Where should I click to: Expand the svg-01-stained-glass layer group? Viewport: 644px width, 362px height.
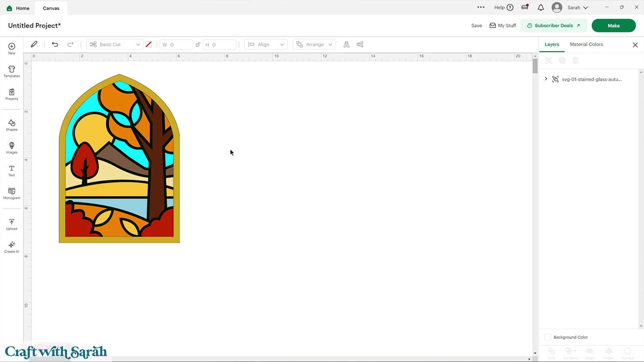(x=546, y=79)
